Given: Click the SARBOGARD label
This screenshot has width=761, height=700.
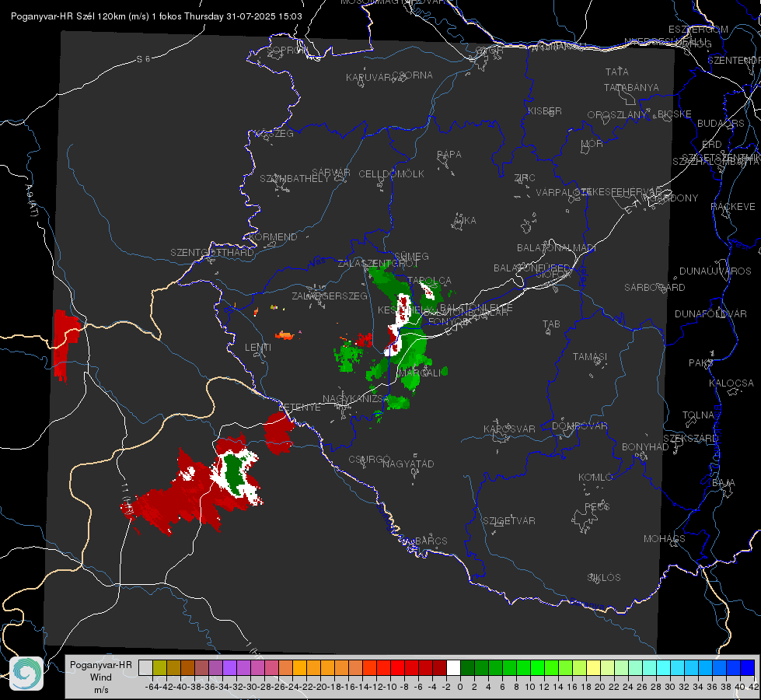Looking at the screenshot, I should point(655,288).
